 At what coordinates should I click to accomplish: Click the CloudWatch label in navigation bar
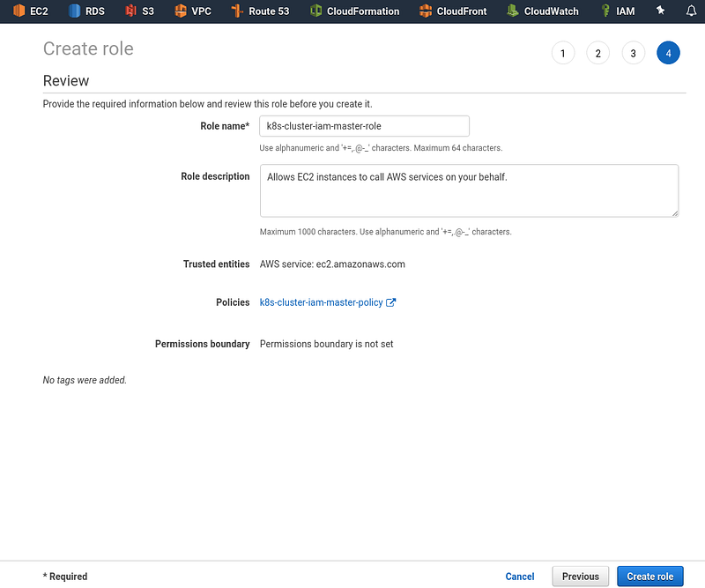(552, 11)
